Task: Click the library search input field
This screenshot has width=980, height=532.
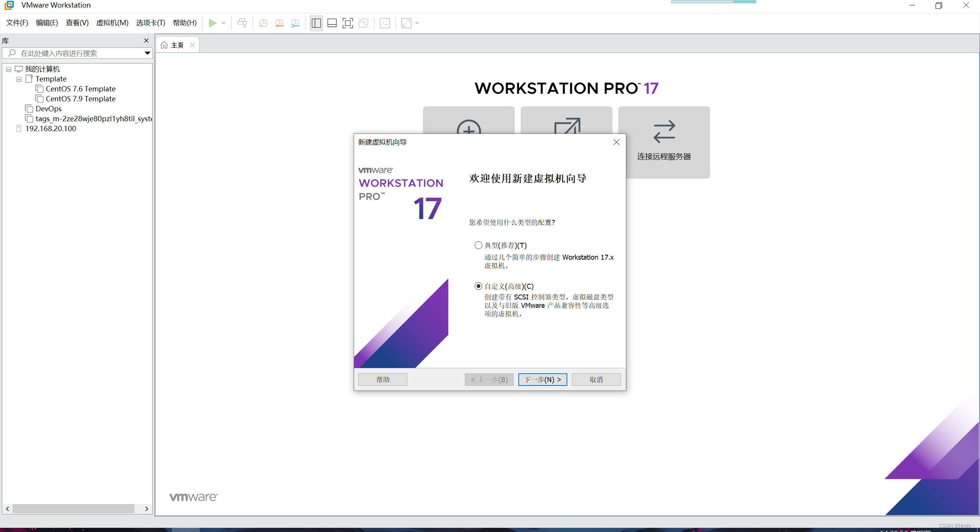Action: point(77,53)
